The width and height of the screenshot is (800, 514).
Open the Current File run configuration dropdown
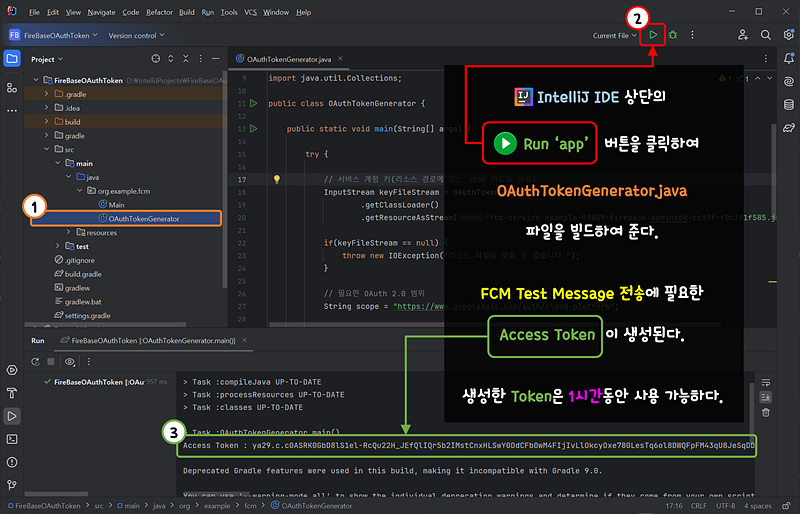(615, 35)
